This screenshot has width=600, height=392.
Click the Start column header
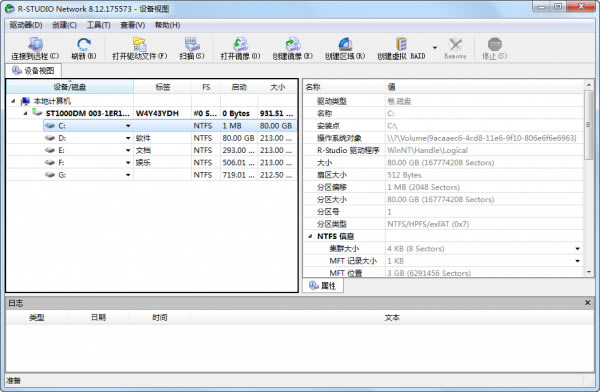[239, 87]
